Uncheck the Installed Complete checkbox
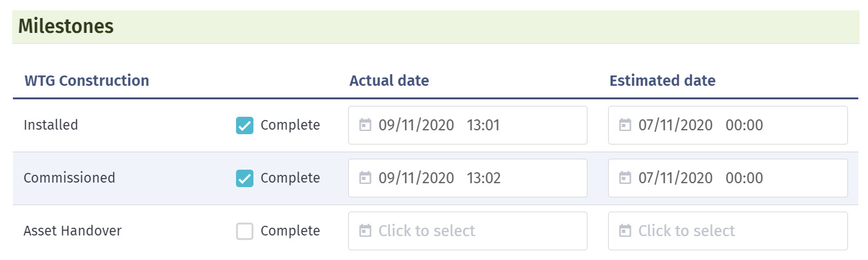Screen dimensions: 868x260 click(x=244, y=125)
